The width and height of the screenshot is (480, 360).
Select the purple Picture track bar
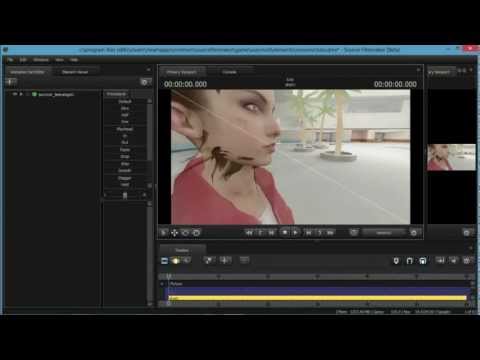tap(318, 291)
